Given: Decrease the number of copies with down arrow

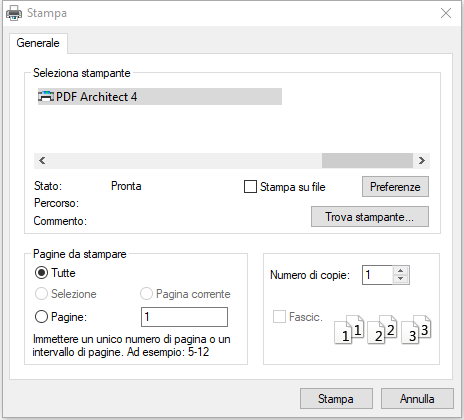Looking at the screenshot, I should (401, 279).
